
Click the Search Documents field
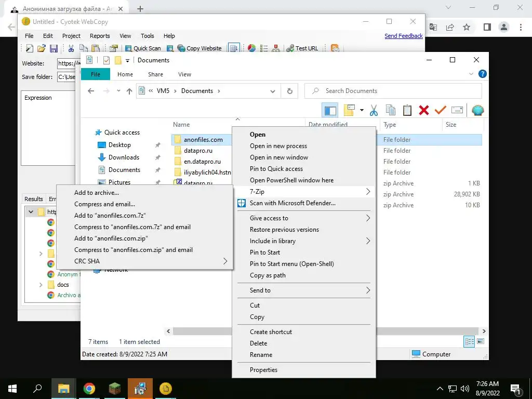tap(393, 91)
